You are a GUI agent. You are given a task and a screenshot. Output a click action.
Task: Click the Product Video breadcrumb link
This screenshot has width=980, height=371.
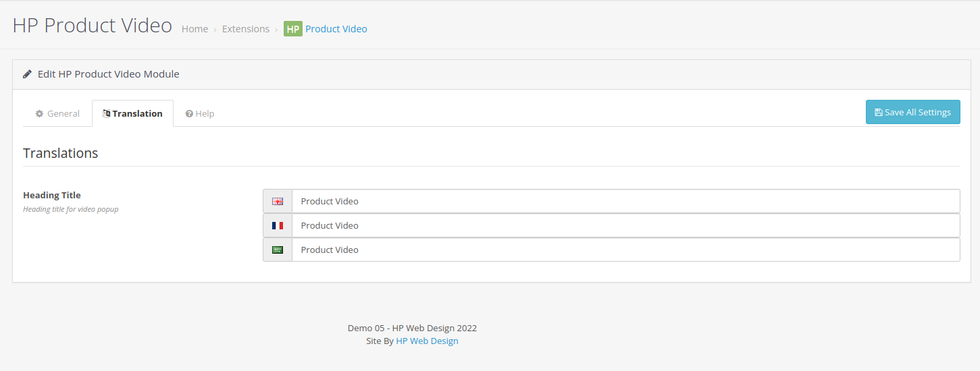336,29
